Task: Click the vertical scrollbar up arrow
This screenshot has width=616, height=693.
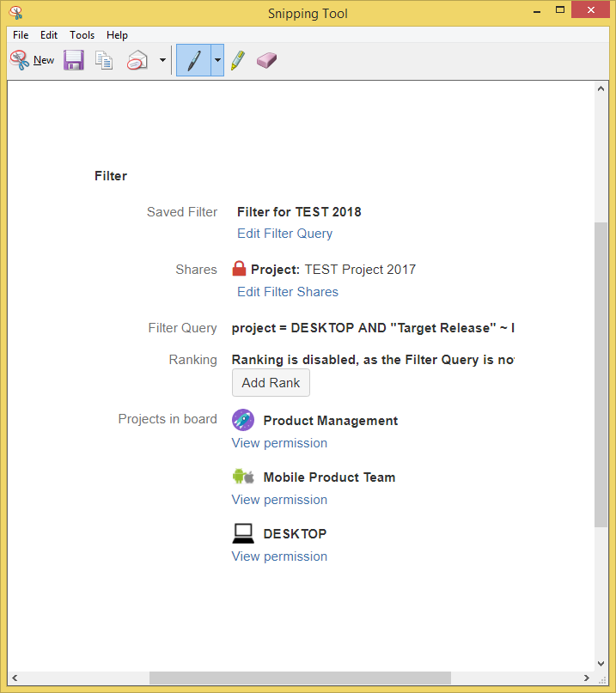Action: pos(601,88)
